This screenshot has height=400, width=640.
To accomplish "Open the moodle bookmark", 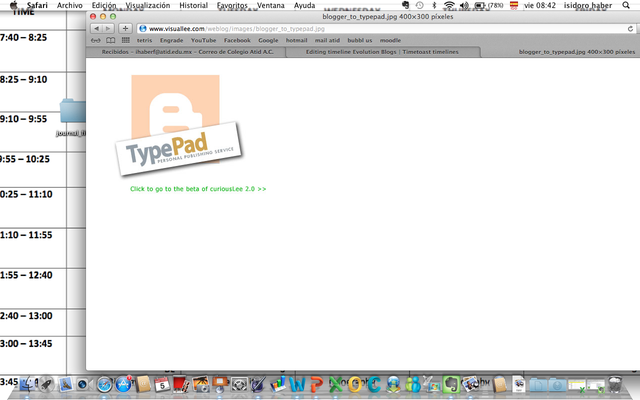I will (x=390, y=40).
